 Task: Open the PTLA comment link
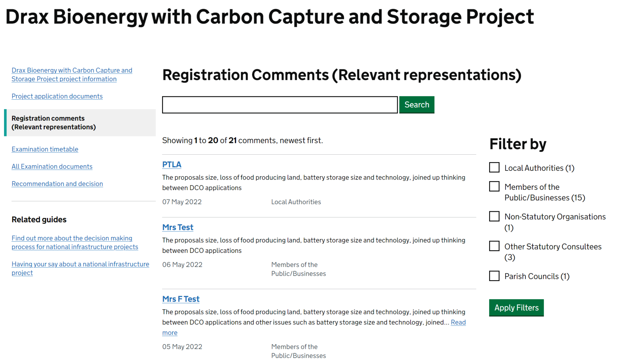tap(171, 165)
